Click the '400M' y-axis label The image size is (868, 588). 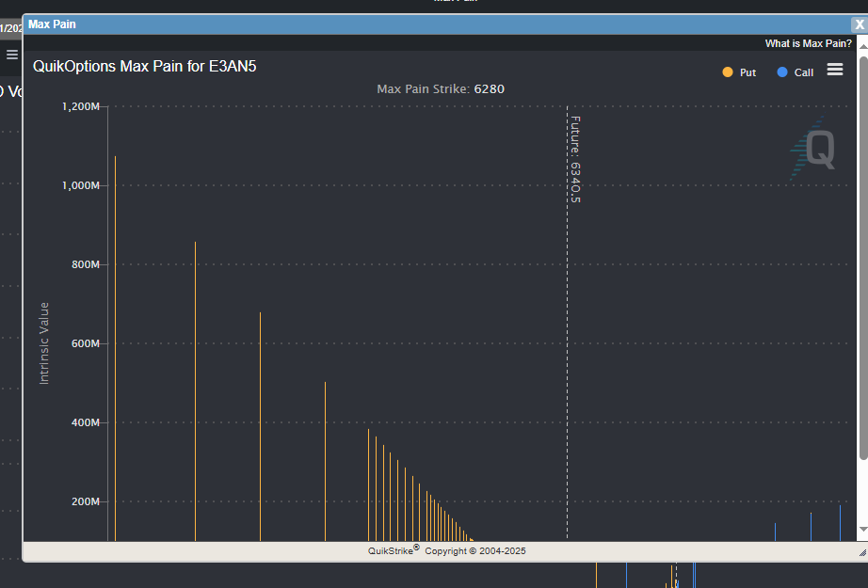(86, 422)
